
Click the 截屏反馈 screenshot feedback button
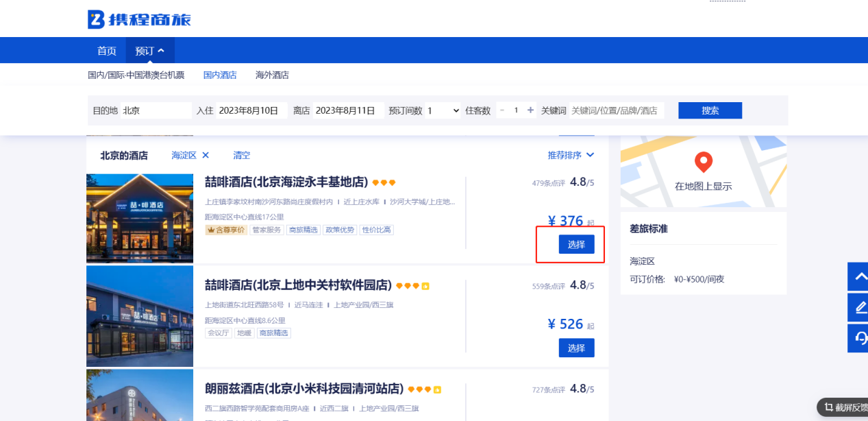pyautogui.click(x=843, y=407)
